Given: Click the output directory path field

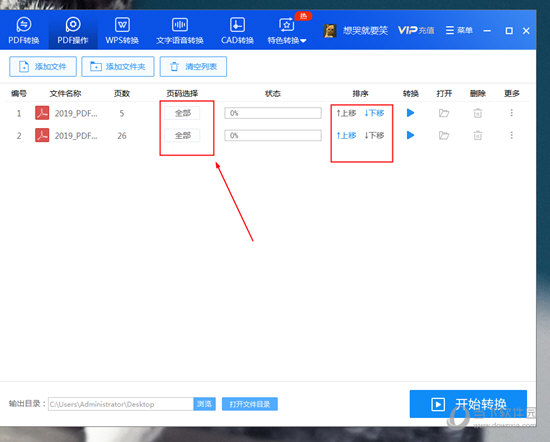Looking at the screenshot, I should [121, 404].
